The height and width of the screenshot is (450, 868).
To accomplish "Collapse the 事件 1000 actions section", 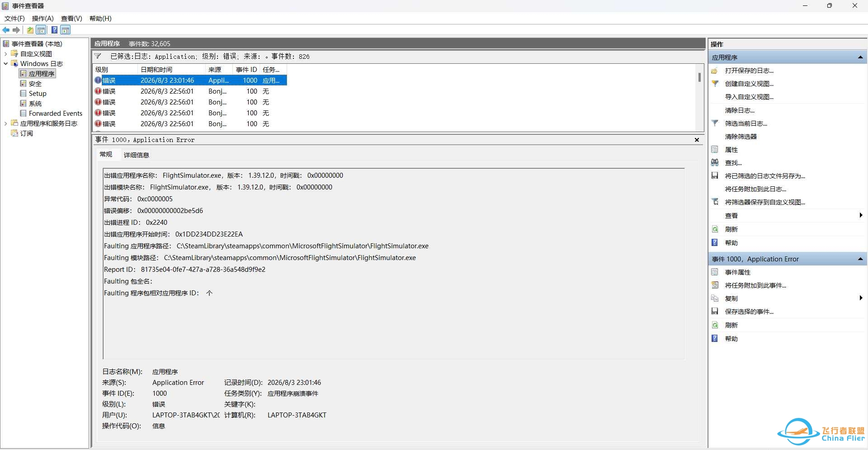I will (860, 259).
